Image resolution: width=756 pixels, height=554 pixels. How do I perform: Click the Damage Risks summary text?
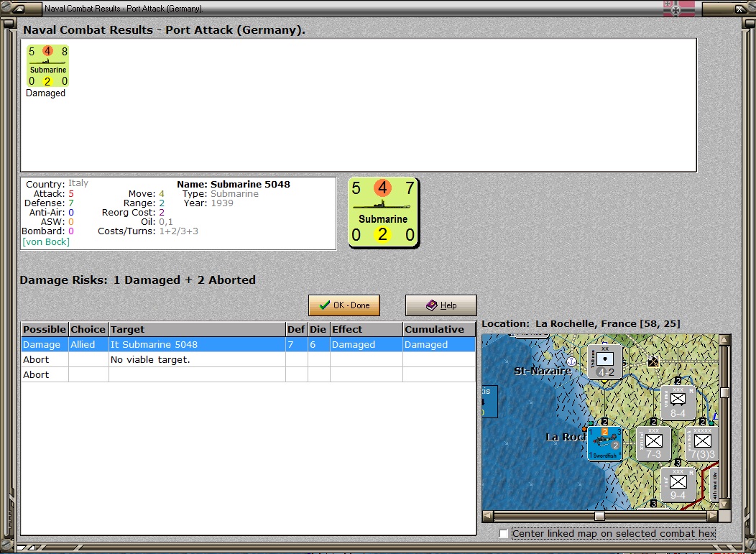click(x=138, y=280)
